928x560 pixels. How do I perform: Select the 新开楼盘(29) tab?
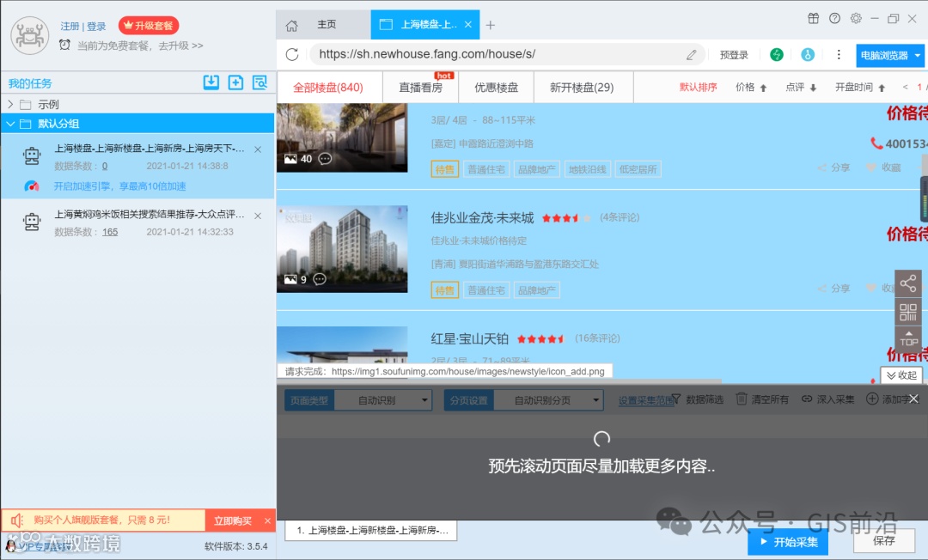(x=582, y=88)
